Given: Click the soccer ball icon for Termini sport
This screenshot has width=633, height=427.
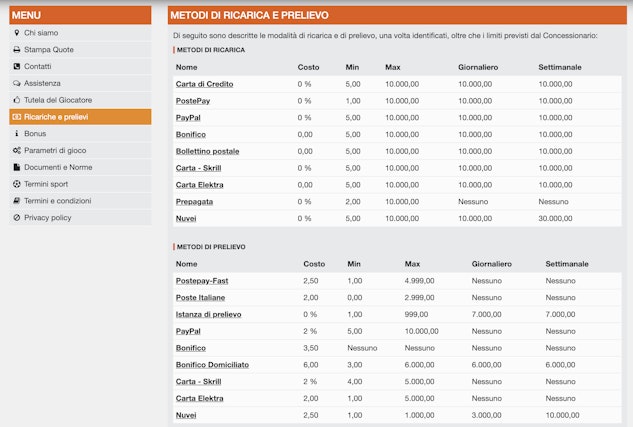Looking at the screenshot, I should coord(16,184).
